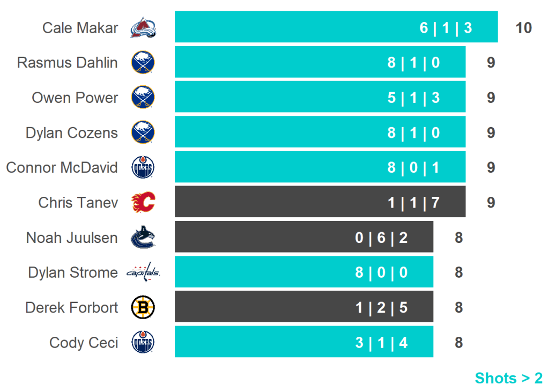The image size is (549, 392).
Task: Click the Oilers logo beside Cody Ceci
Action: pyautogui.click(x=143, y=342)
